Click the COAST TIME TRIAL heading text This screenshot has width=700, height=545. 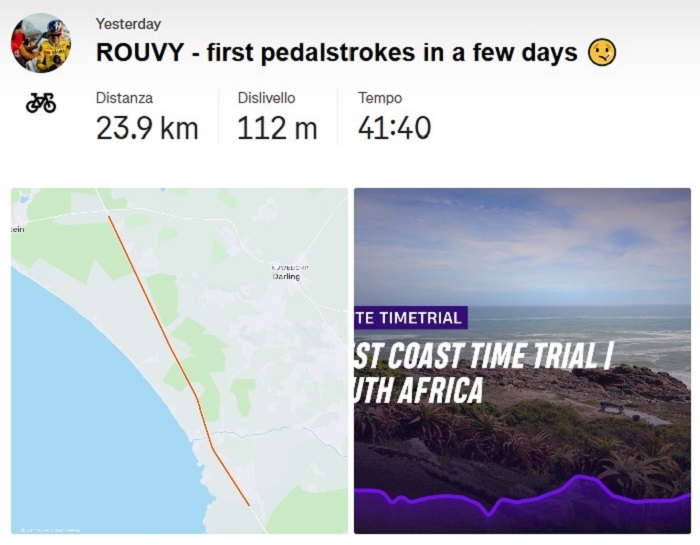pos(482,356)
